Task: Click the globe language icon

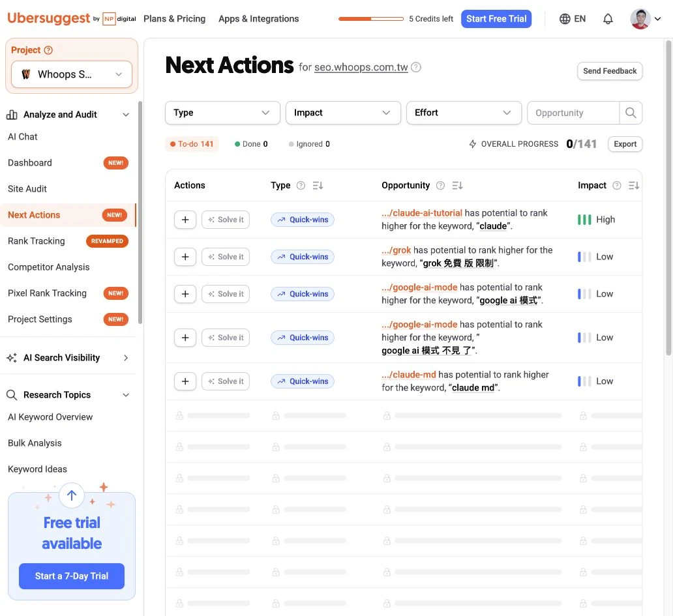Action: tap(565, 19)
